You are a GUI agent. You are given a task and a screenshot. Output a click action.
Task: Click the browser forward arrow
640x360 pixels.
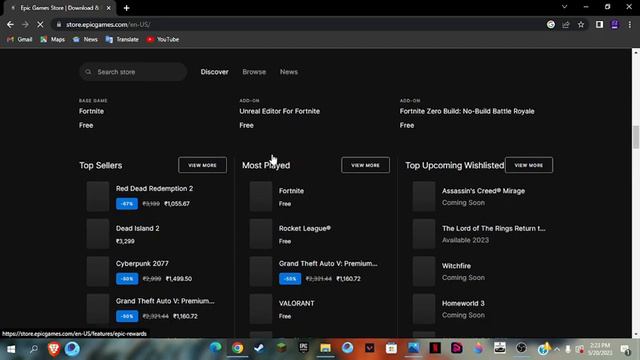[x=25, y=24]
